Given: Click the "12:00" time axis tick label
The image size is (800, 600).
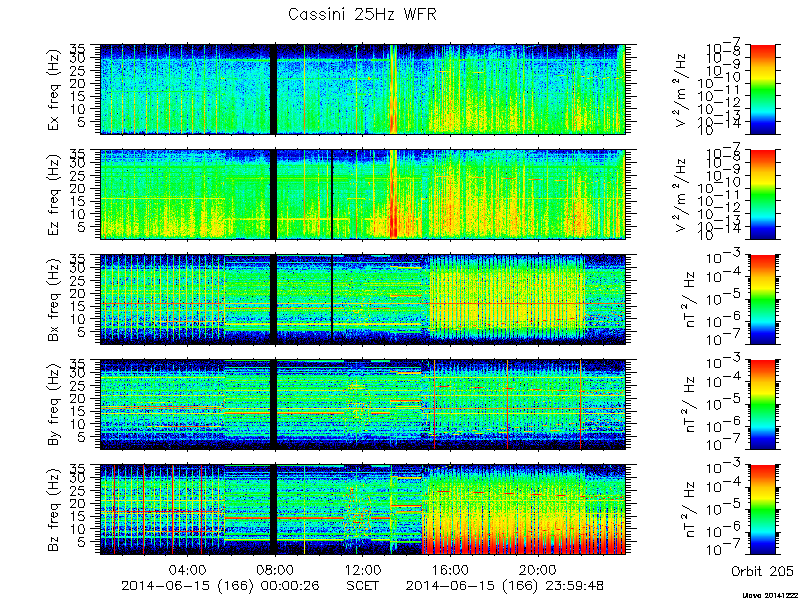Looking at the screenshot, I should 363,569.
